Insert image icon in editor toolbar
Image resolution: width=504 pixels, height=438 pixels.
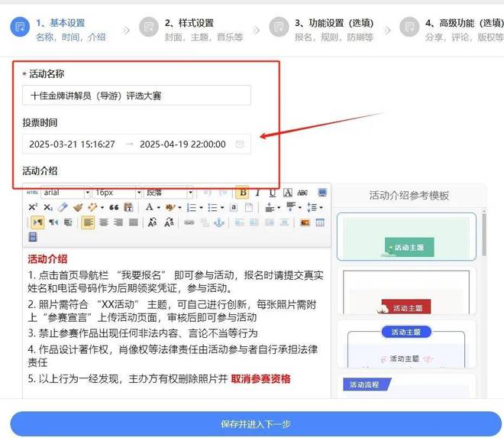coord(305,222)
